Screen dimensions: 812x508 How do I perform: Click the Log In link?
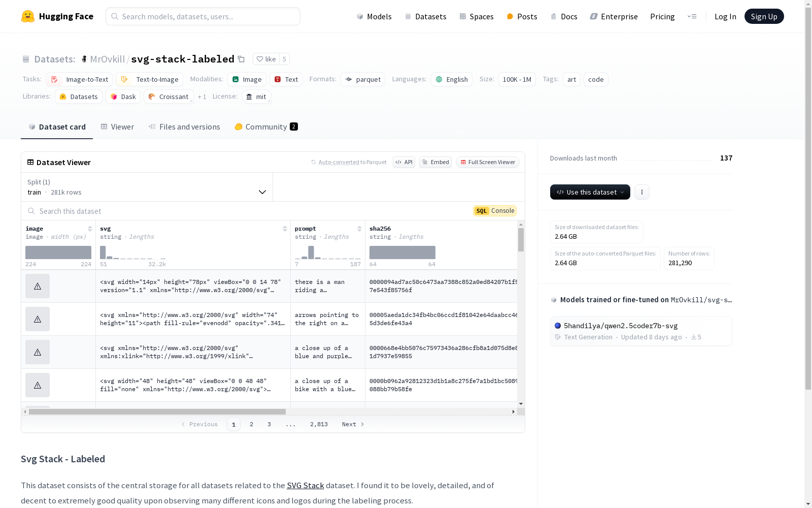coord(725,16)
